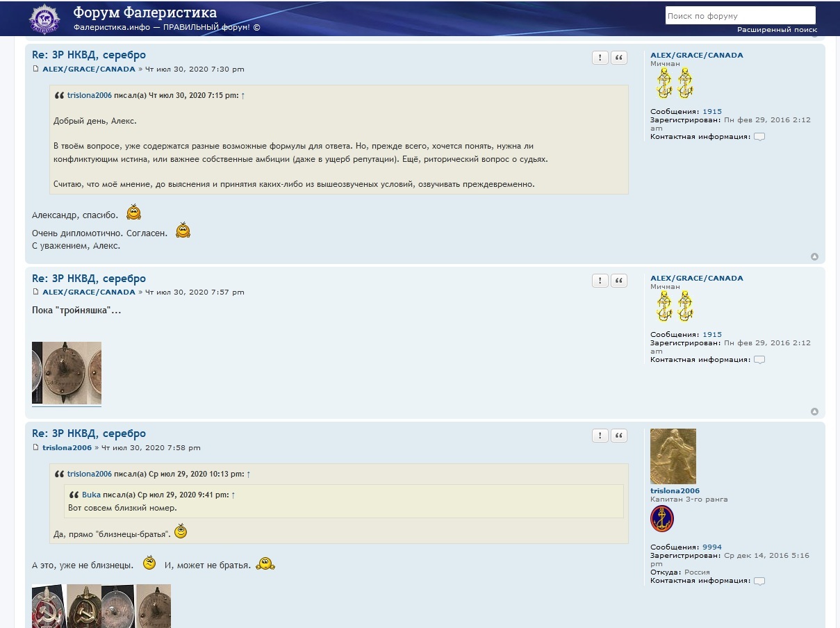Jump to top from the first post

coord(814,257)
